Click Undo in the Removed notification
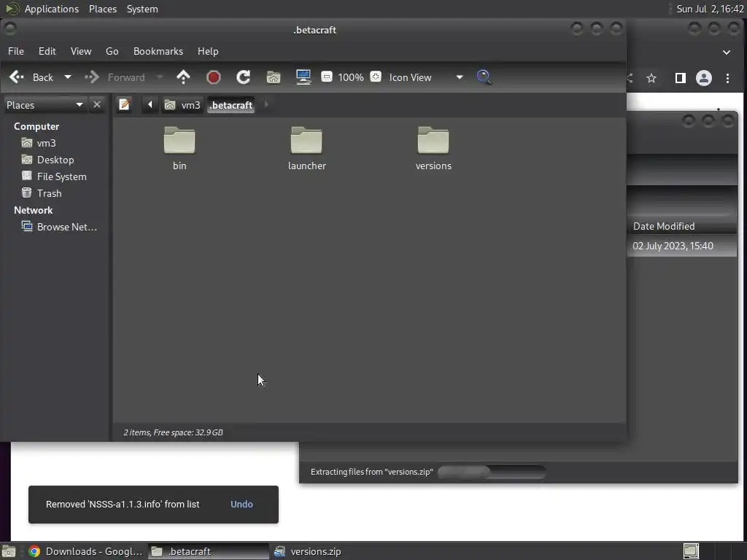The width and height of the screenshot is (747, 560). point(241,505)
